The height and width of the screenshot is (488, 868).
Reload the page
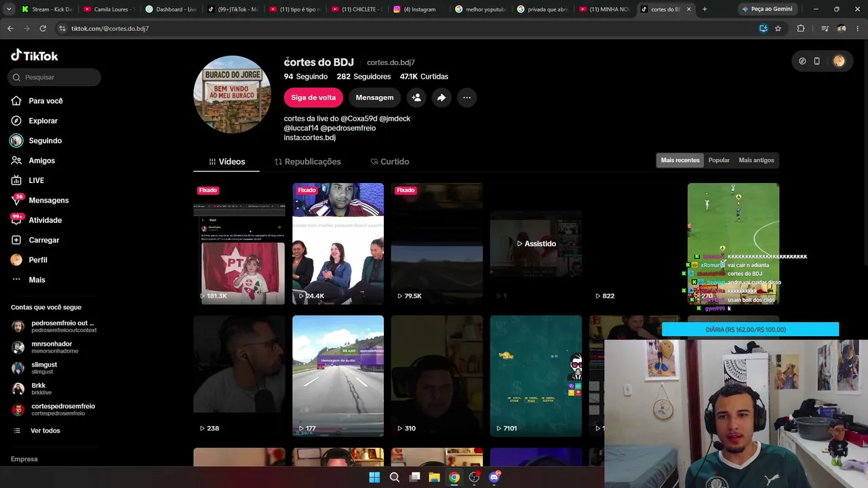43,28
